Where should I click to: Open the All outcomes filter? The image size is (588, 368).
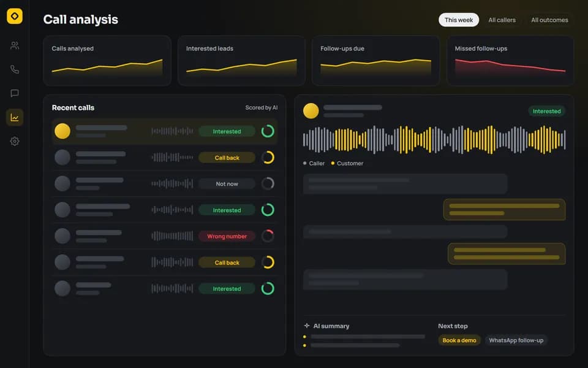coord(549,20)
